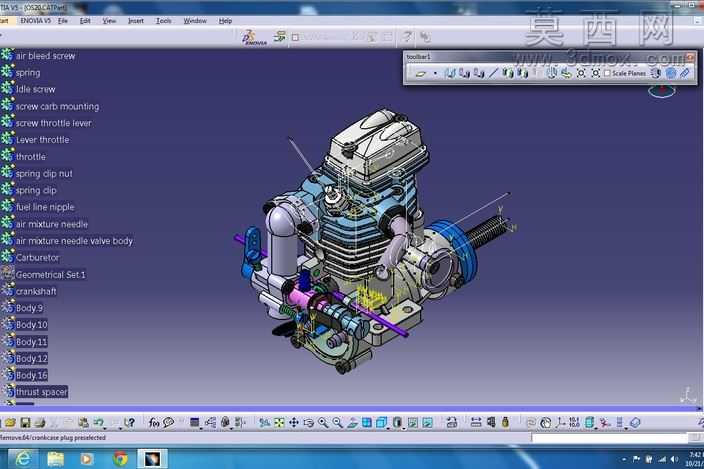This screenshot has height=469, width=704.
Task: Open the File menu
Action: tap(62, 21)
